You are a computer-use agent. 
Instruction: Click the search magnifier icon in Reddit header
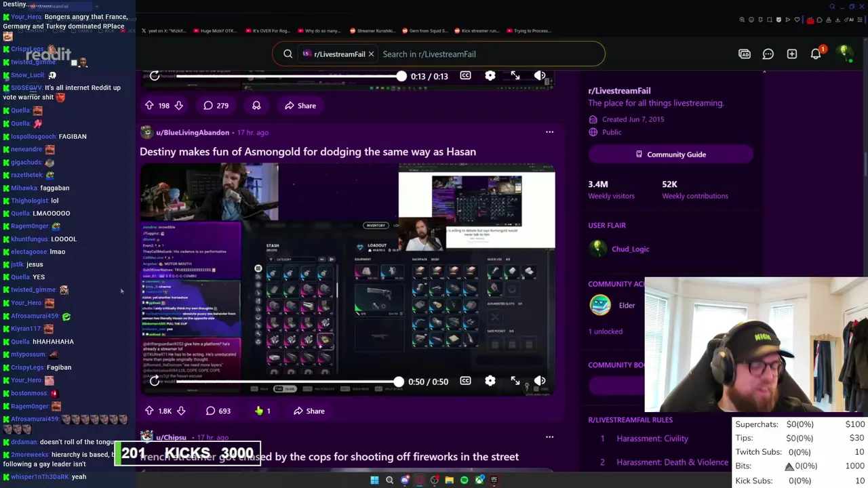[288, 54]
